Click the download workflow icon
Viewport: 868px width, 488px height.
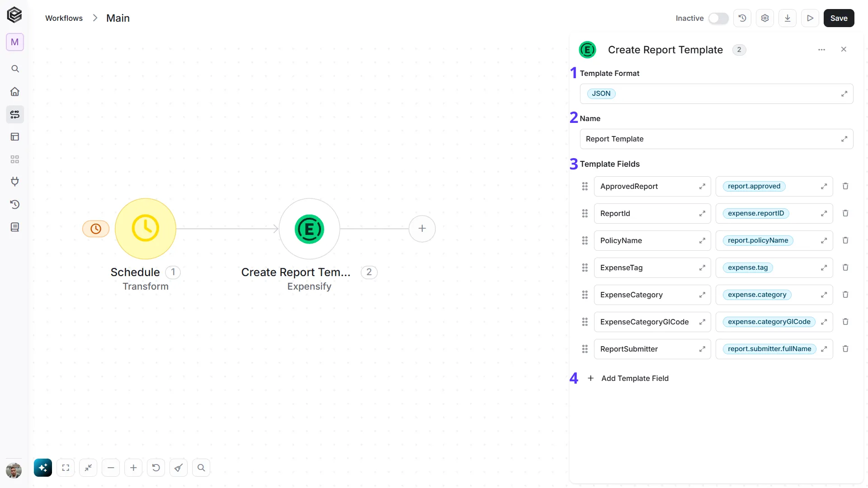788,18
